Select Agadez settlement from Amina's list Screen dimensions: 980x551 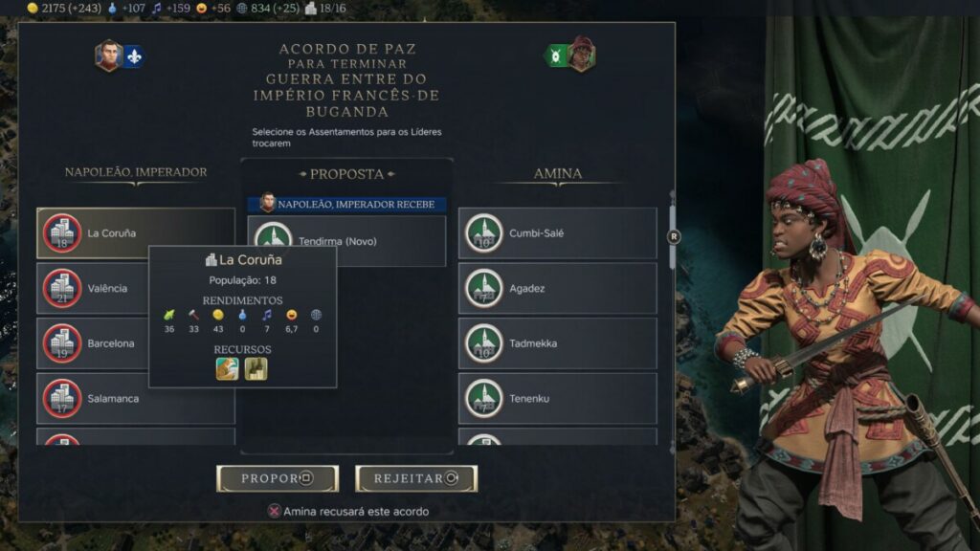click(x=558, y=288)
